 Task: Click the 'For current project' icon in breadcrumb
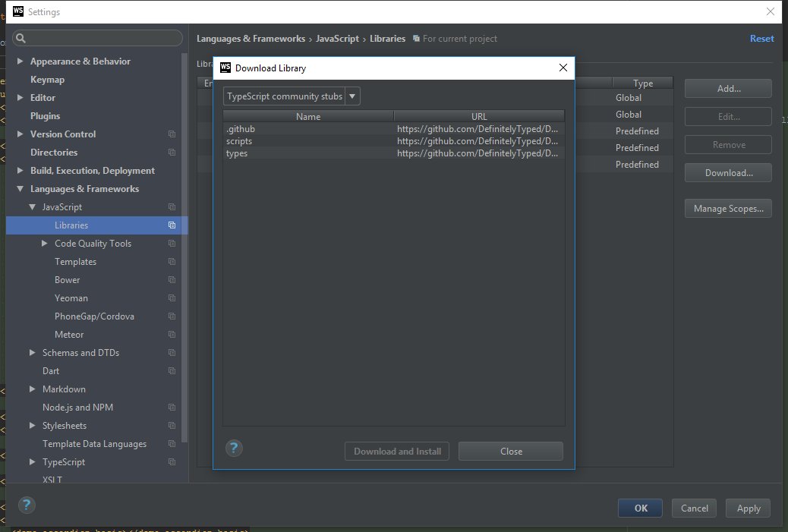pos(416,39)
